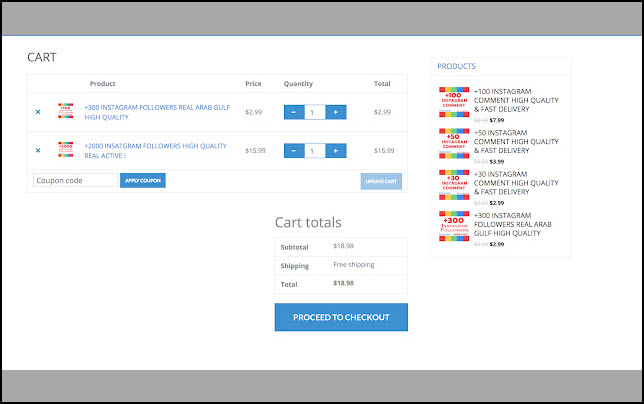The width and height of the screenshot is (644, 404).
Task: Open the +300 Instagram Followers cart thumbnail
Action: point(66,111)
